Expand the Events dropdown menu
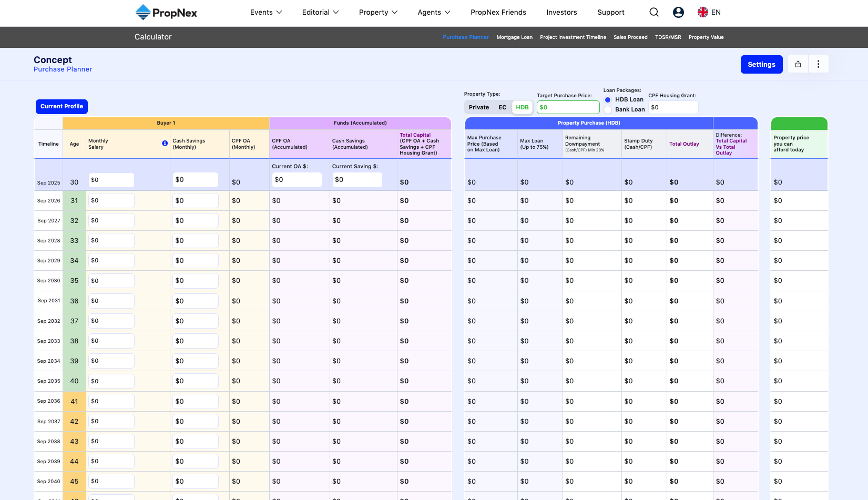This screenshot has width=868, height=500. coord(266,12)
